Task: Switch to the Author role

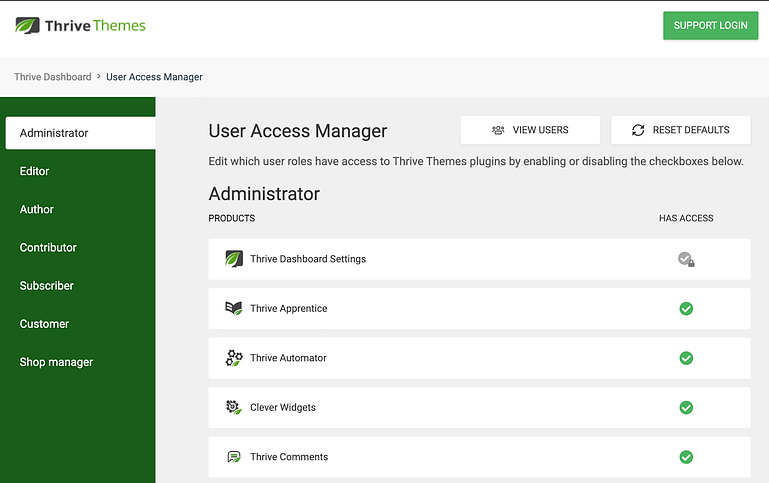Action: pyautogui.click(x=37, y=209)
